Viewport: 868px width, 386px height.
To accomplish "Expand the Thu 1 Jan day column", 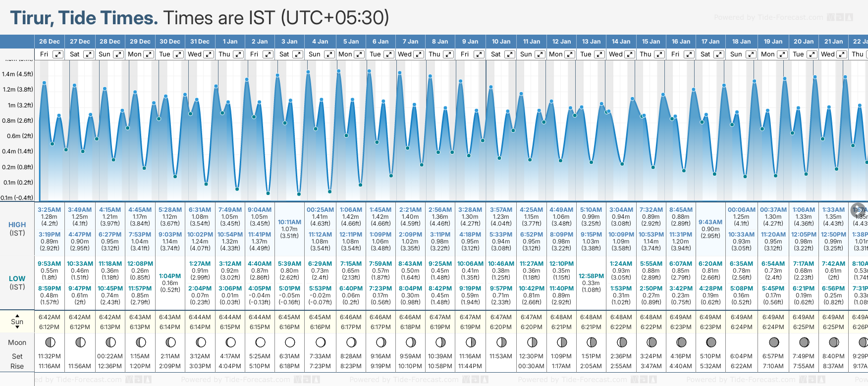I will 238,54.
